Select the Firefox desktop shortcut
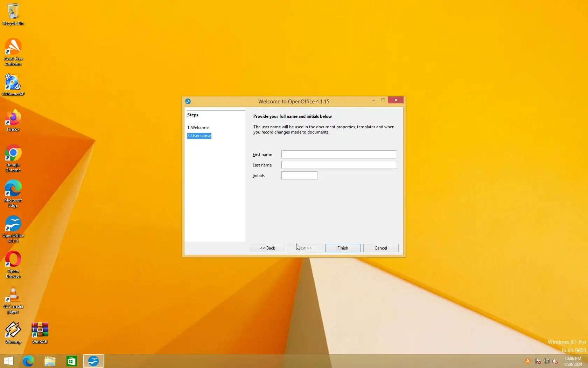The image size is (588, 368). pyautogui.click(x=13, y=120)
